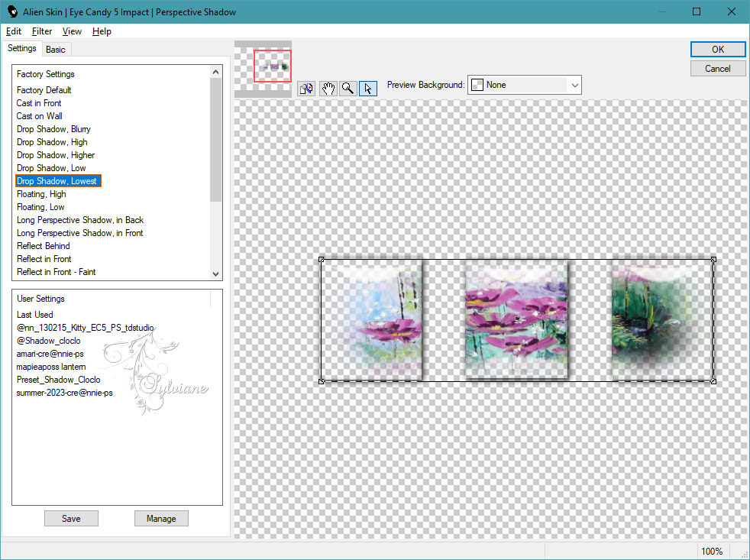Select the Factory Default preset

pos(44,90)
